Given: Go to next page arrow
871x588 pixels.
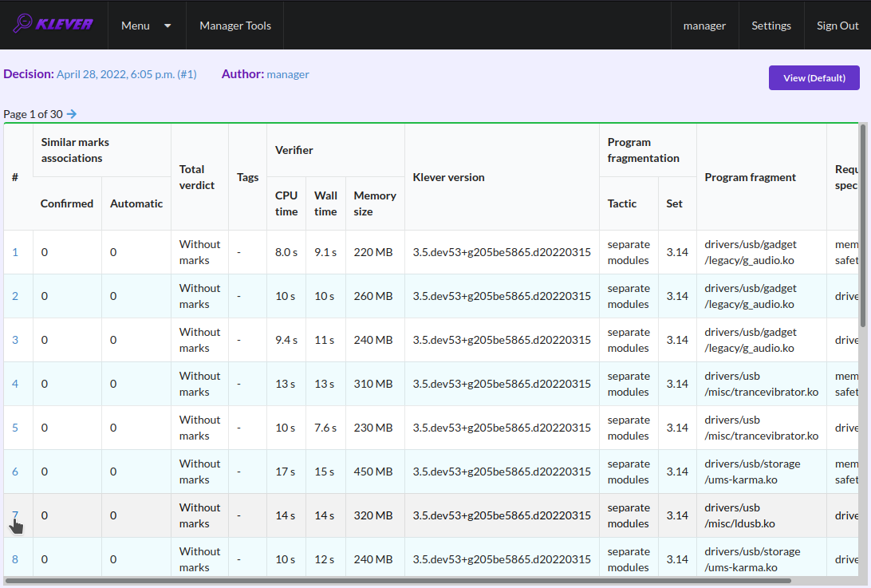Looking at the screenshot, I should 72,114.
